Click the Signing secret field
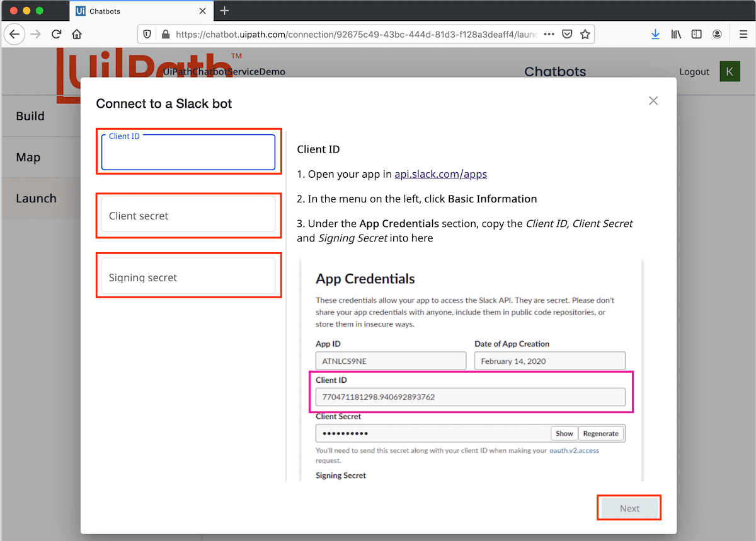 (x=188, y=276)
